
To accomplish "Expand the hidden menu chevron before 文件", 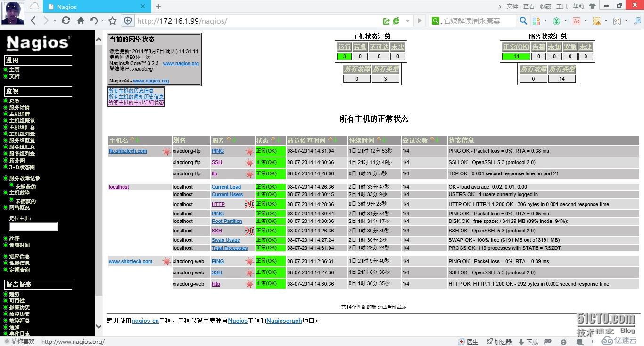I will 501,7.
